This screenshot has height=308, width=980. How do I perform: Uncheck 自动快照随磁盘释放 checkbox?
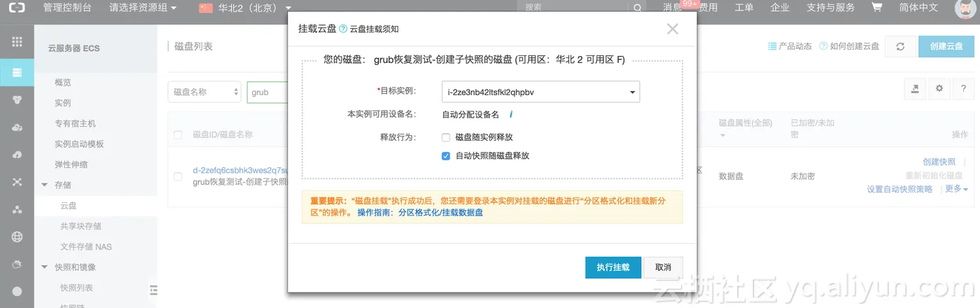click(446, 156)
